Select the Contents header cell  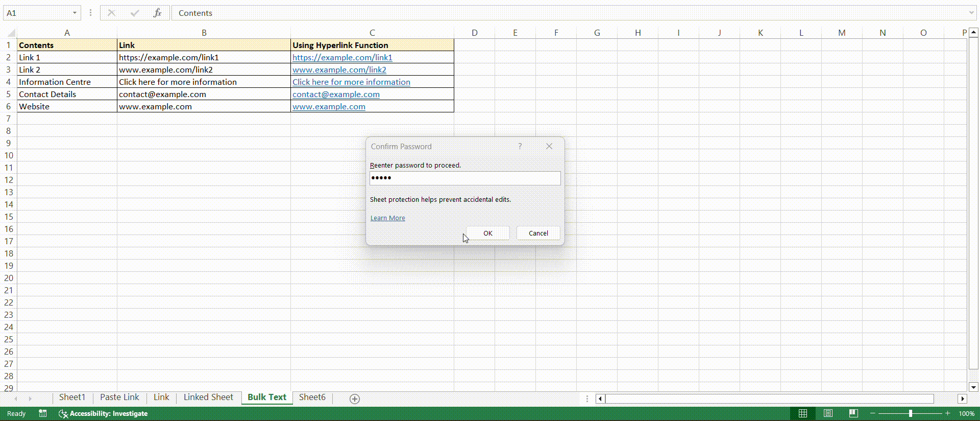pyautogui.click(x=67, y=45)
